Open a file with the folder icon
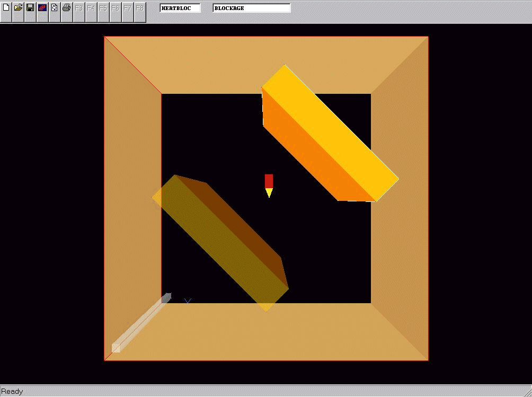 18,8
